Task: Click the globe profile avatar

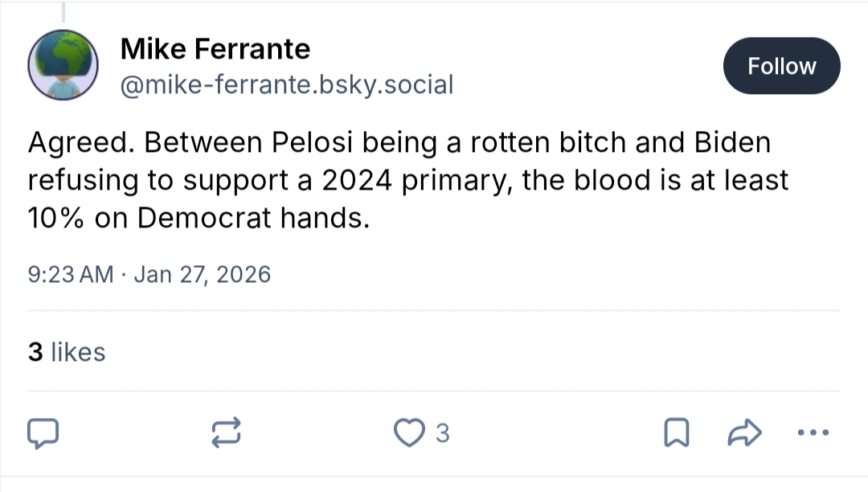Action: tap(63, 64)
